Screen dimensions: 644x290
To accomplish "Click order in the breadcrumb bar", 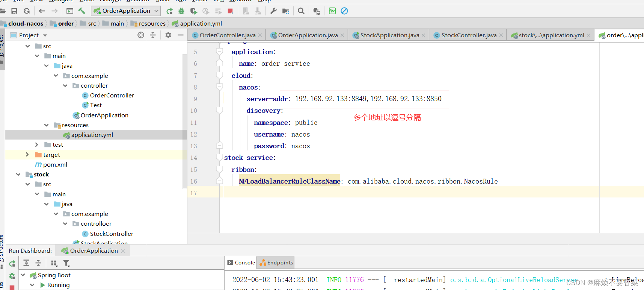I will click(66, 23).
